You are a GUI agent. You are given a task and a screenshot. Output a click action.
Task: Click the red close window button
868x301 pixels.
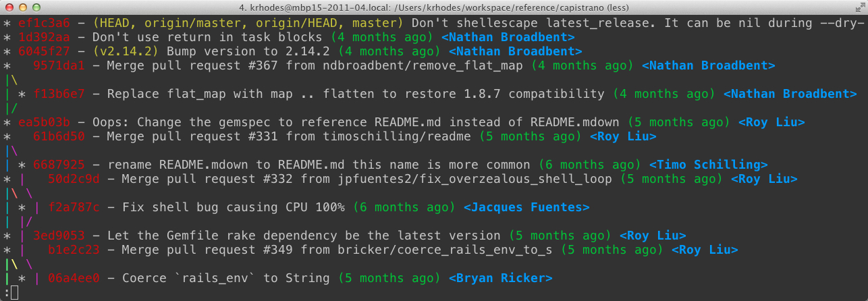(x=9, y=7)
